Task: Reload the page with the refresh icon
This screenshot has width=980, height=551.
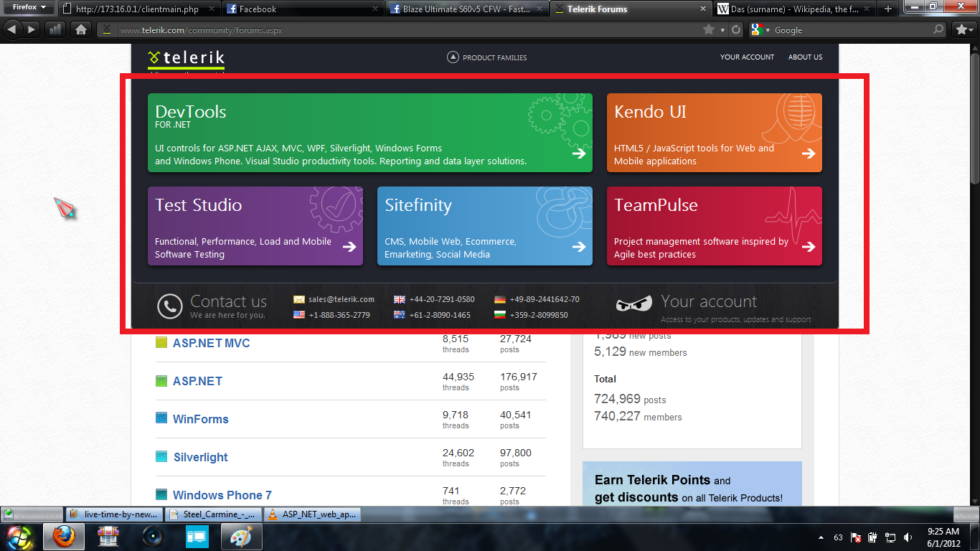Action: [x=735, y=29]
